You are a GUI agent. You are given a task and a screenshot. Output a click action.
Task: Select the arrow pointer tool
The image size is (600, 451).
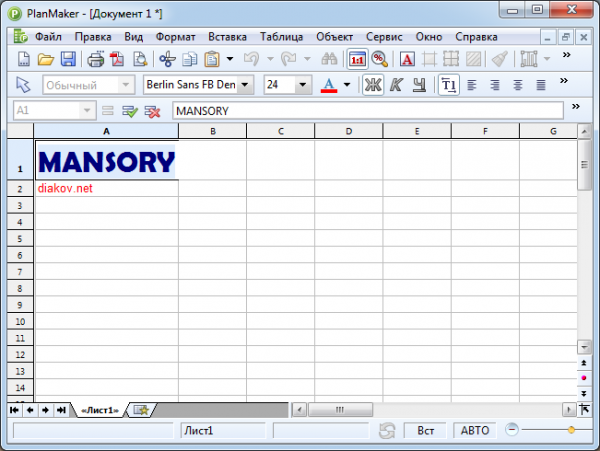tap(23, 85)
